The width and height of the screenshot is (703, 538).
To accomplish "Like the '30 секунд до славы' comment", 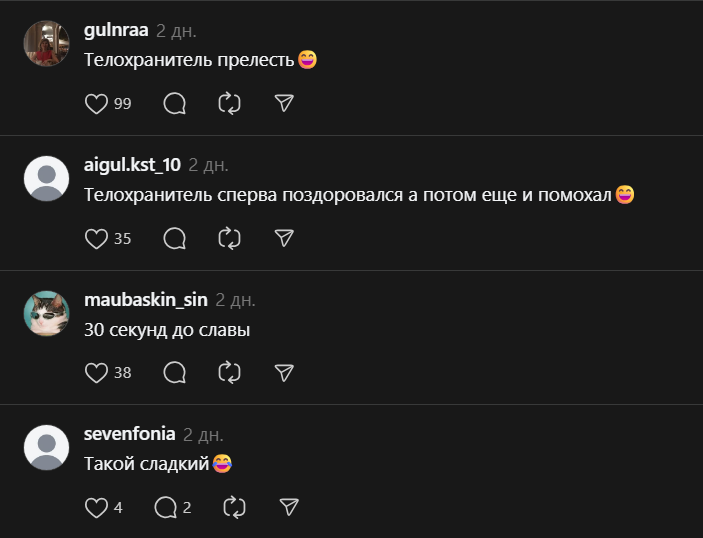I will 96,373.
